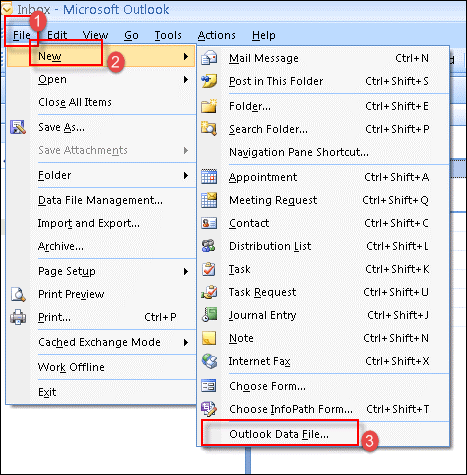Open the Actions menu
Image resolution: width=467 pixels, height=475 pixels.
point(217,35)
